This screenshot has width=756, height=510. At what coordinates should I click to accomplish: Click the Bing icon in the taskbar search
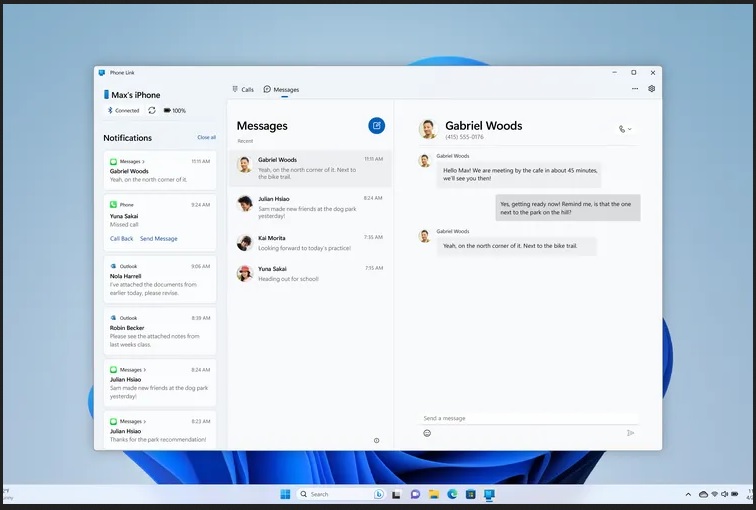[x=379, y=494]
